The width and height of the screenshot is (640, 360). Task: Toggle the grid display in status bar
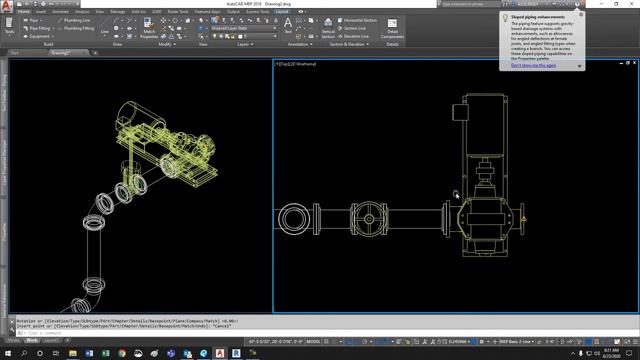[326, 342]
